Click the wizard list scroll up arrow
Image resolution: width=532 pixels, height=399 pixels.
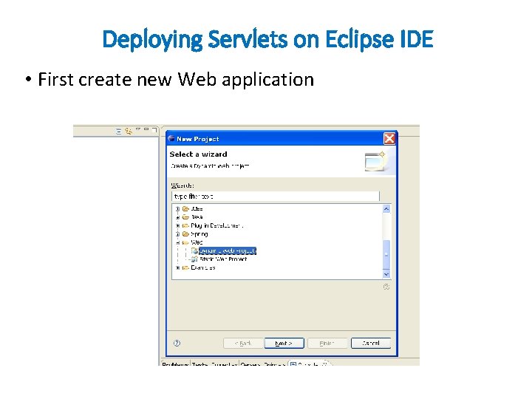coord(386,209)
